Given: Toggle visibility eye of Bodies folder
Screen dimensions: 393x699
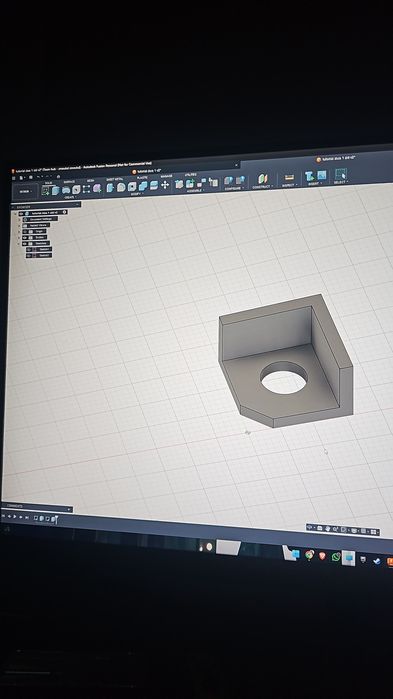Looking at the screenshot, I should (26, 238).
